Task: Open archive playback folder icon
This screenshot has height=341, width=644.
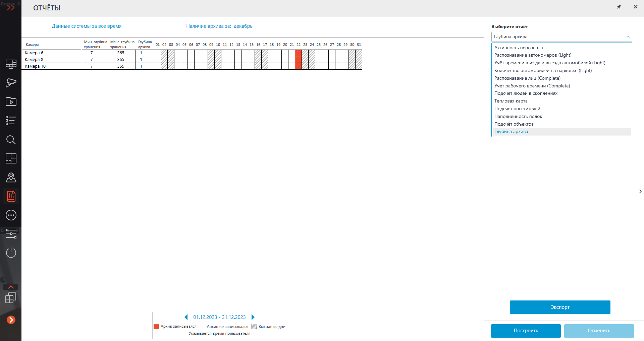Action: 11,101
